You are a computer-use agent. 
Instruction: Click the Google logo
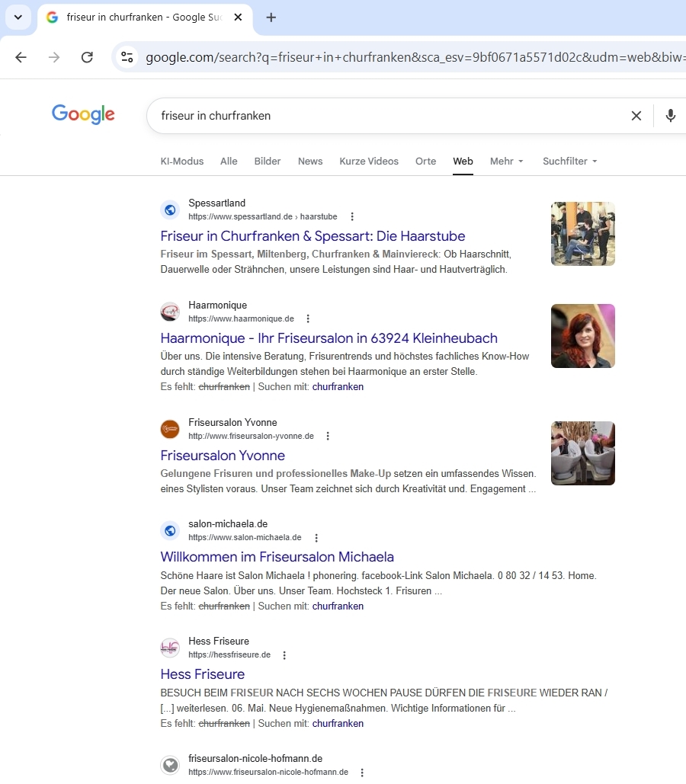coord(83,115)
